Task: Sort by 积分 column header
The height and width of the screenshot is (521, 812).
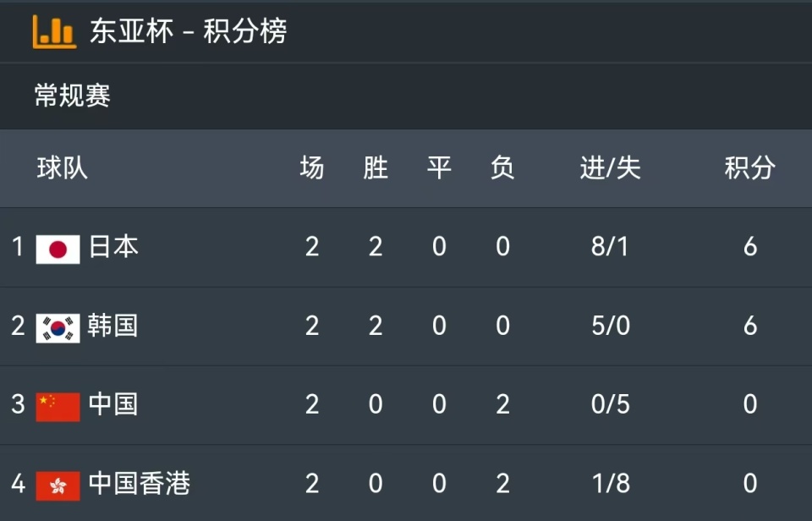Action: 750,167
